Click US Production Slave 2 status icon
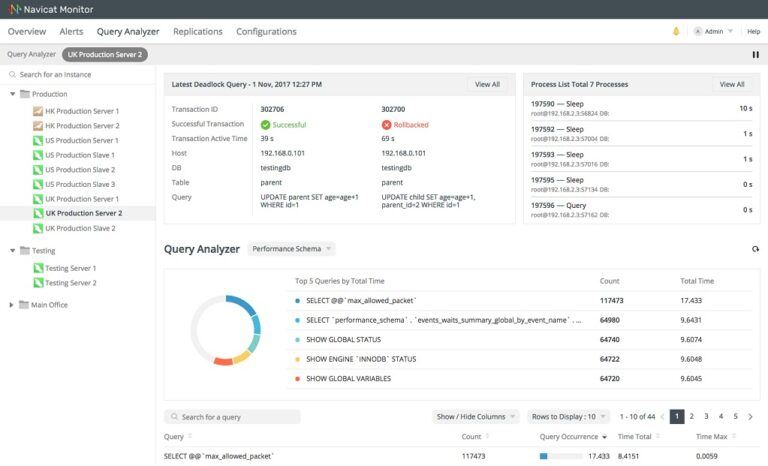768x466 pixels. pyautogui.click(x=38, y=170)
